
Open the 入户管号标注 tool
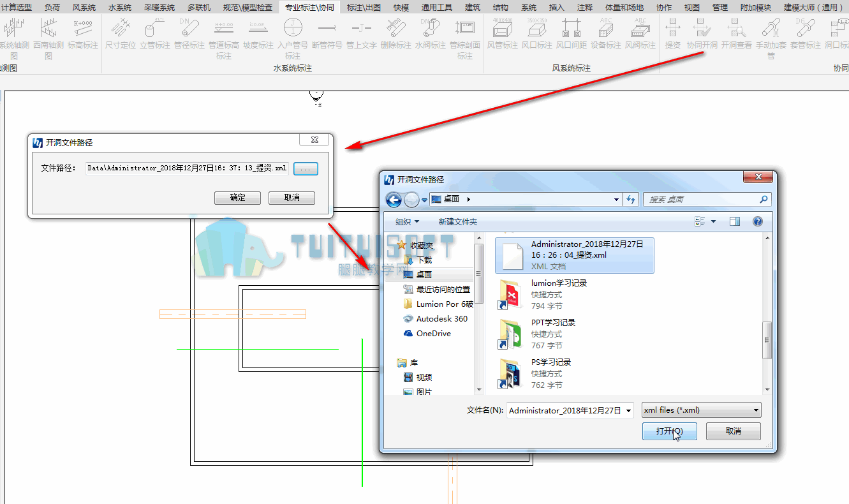coord(293,37)
